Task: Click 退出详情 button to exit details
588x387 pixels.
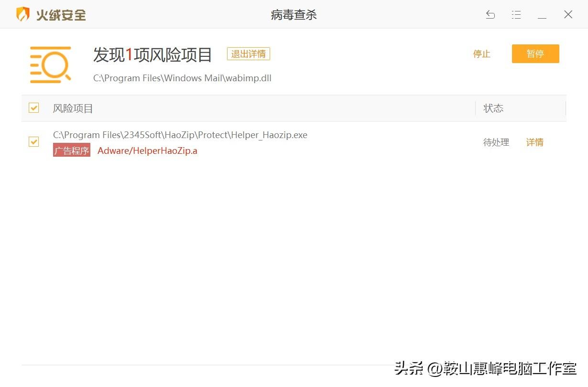Action: click(x=249, y=54)
